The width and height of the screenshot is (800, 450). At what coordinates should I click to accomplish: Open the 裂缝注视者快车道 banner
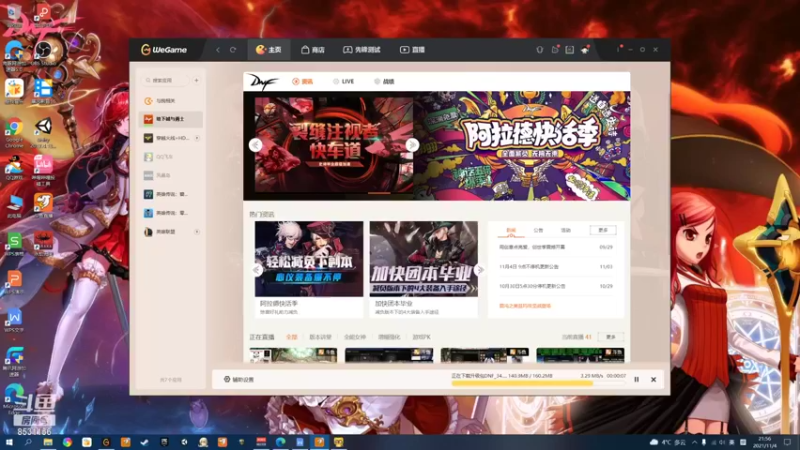pyautogui.click(x=334, y=145)
